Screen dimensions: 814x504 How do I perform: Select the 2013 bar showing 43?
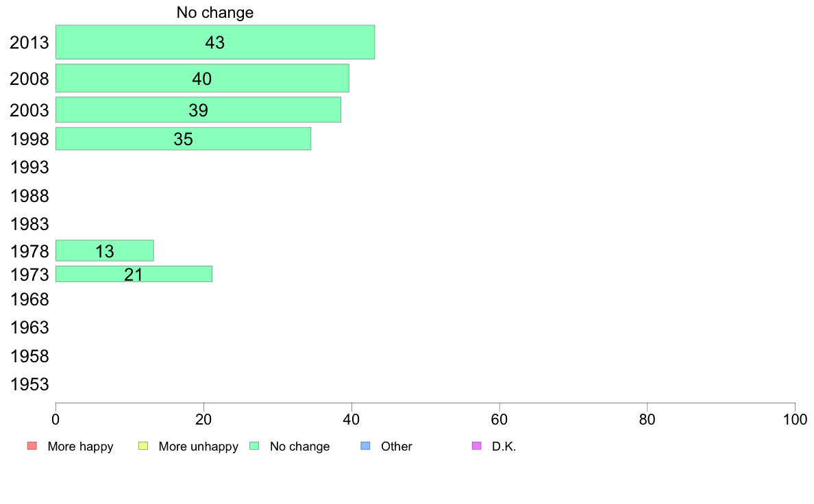tap(215, 42)
